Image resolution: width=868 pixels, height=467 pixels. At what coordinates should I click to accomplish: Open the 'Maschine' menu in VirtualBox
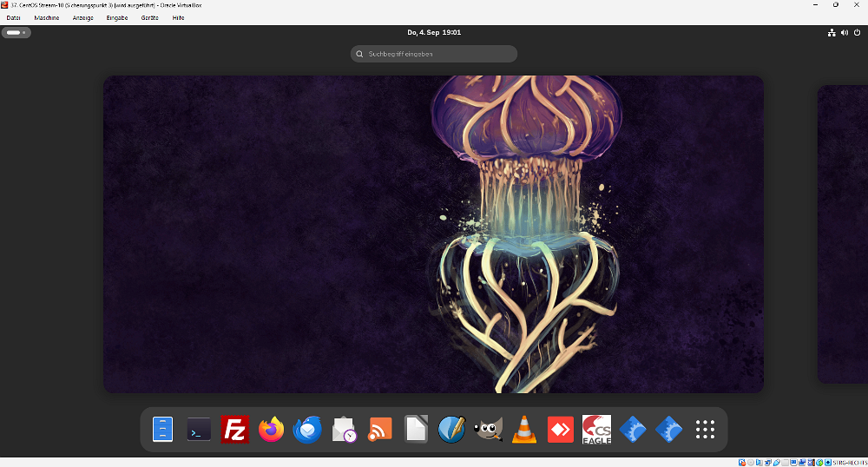click(x=47, y=17)
